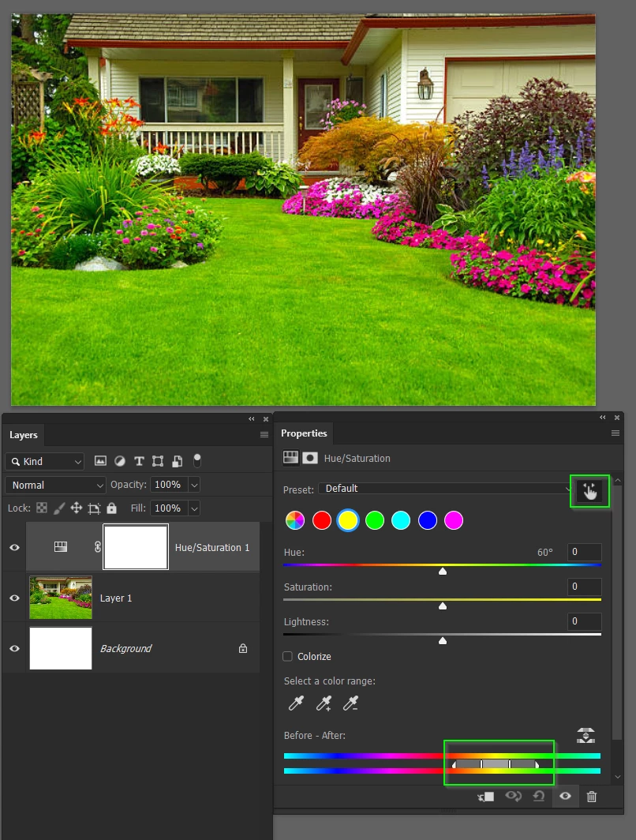Enable the Colorize checkbox
636x840 pixels.
[x=287, y=656]
